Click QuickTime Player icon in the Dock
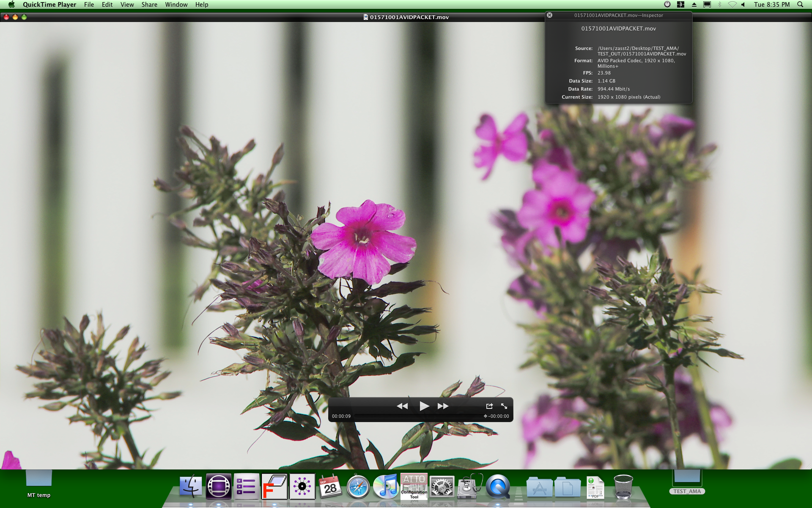Image resolution: width=812 pixels, height=508 pixels. coord(497,486)
